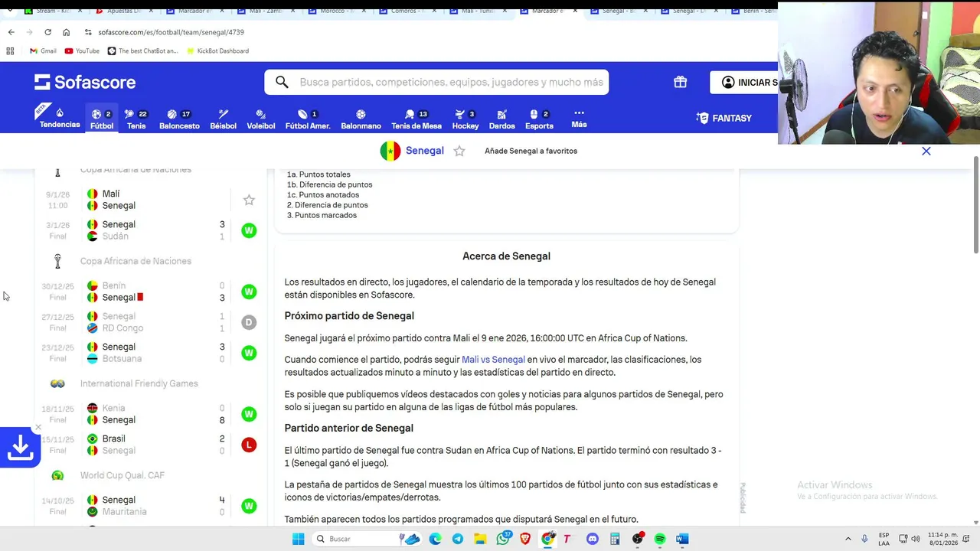The height and width of the screenshot is (551, 980).
Task: Open the Benín vs Senegal match row
Action: (x=151, y=292)
